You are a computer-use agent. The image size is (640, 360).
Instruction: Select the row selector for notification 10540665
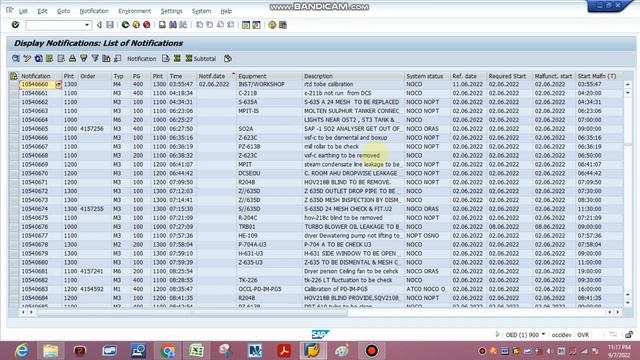14,129
